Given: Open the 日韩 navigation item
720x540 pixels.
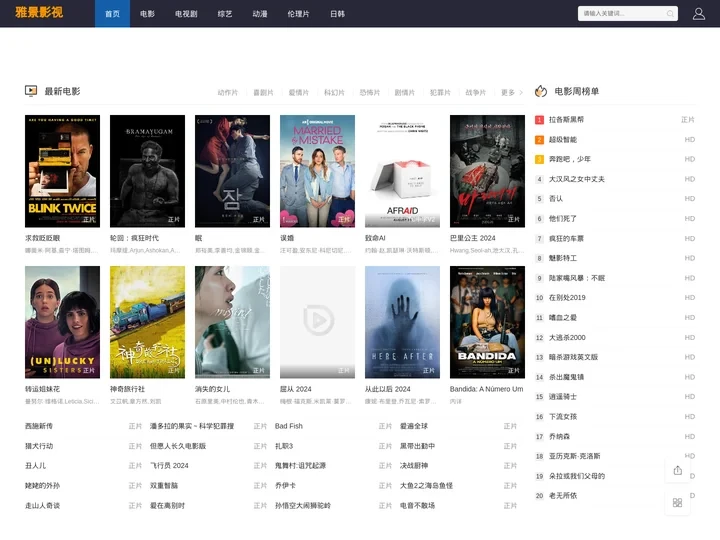Looking at the screenshot, I should point(338,14).
